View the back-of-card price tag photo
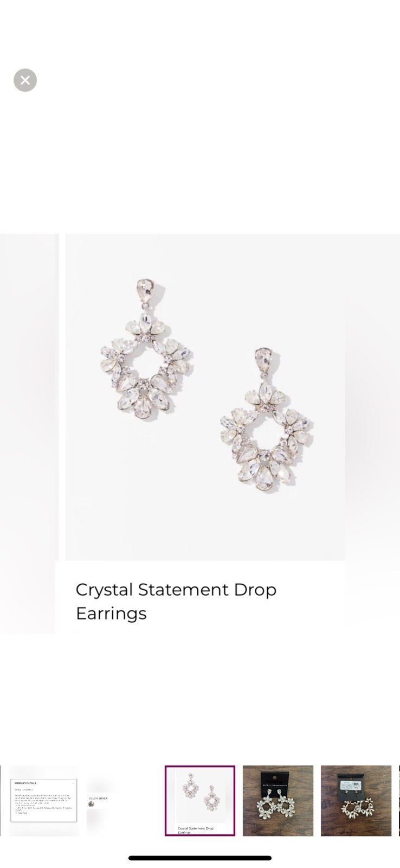This screenshot has height=868, width=400. (x=356, y=800)
